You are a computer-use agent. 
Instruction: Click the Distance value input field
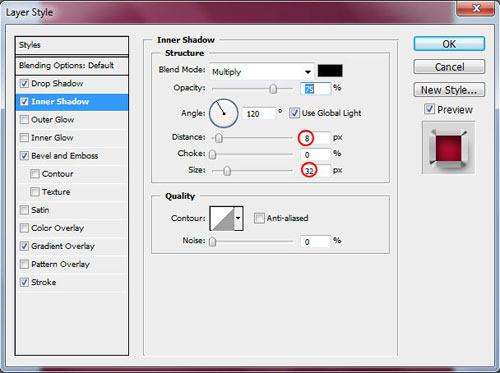[x=315, y=138]
